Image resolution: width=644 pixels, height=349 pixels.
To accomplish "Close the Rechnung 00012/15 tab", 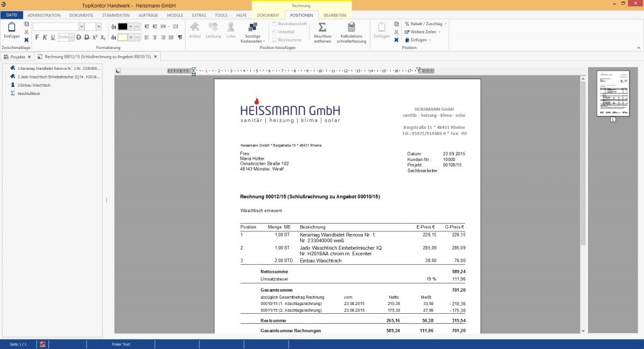I will click(155, 57).
